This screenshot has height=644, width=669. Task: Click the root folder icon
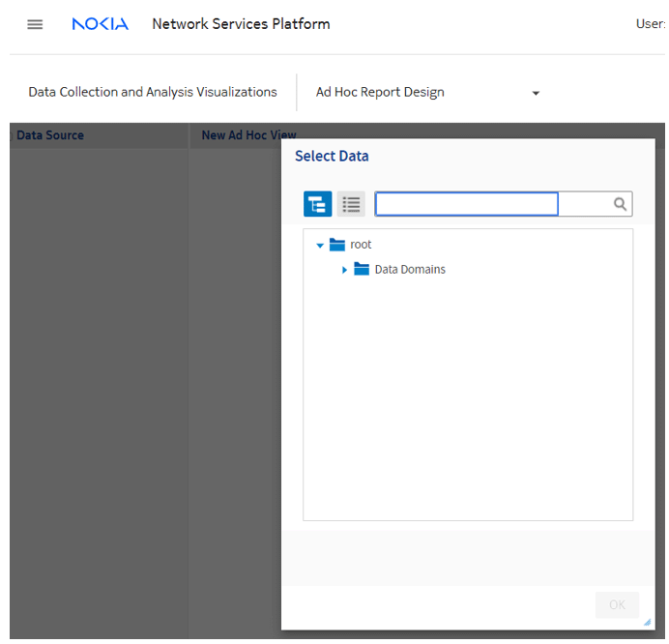click(x=337, y=245)
